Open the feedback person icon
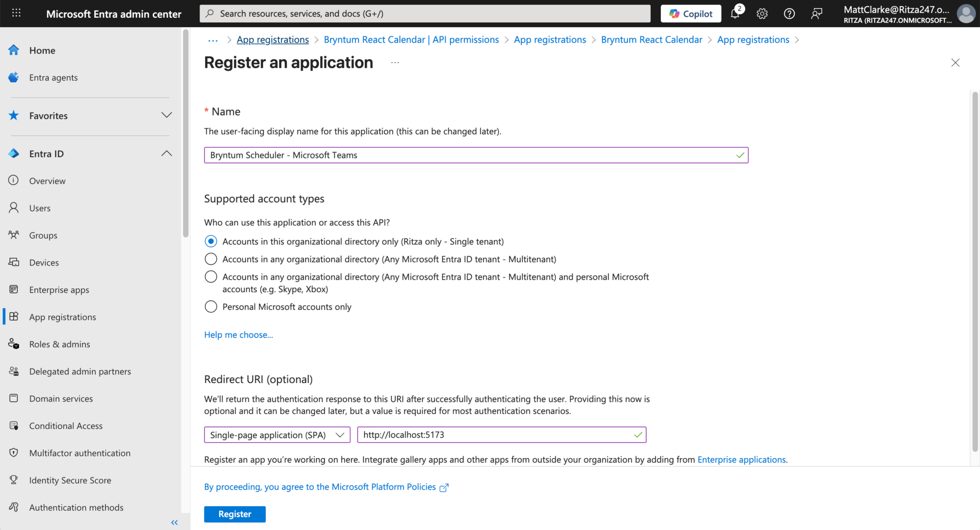 pyautogui.click(x=816, y=14)
